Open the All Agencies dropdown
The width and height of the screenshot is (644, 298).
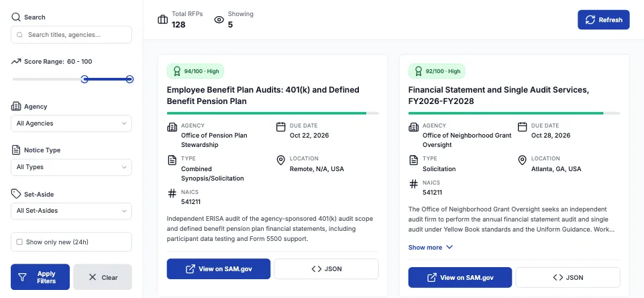tap(72, 123)
